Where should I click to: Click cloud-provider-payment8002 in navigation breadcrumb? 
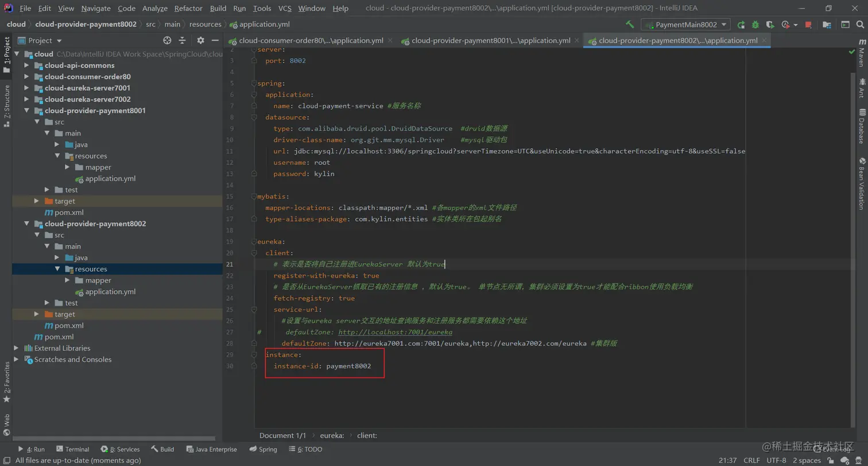click(86, 24)
